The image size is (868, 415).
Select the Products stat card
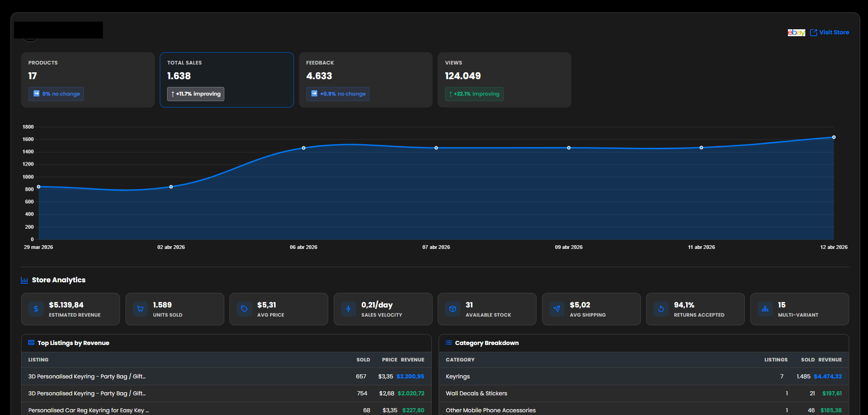tap(87, 80)
